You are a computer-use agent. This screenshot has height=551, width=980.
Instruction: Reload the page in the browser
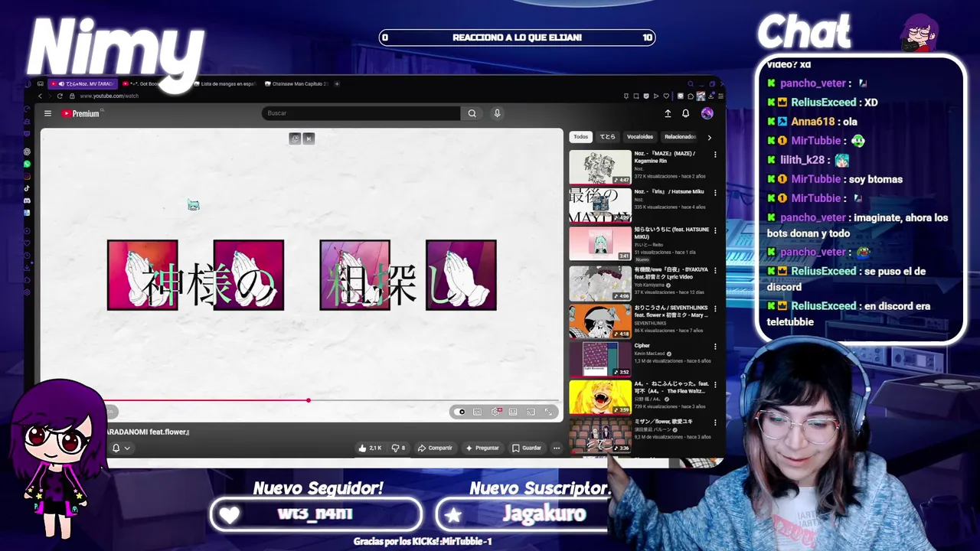click(x=60, y=96)
